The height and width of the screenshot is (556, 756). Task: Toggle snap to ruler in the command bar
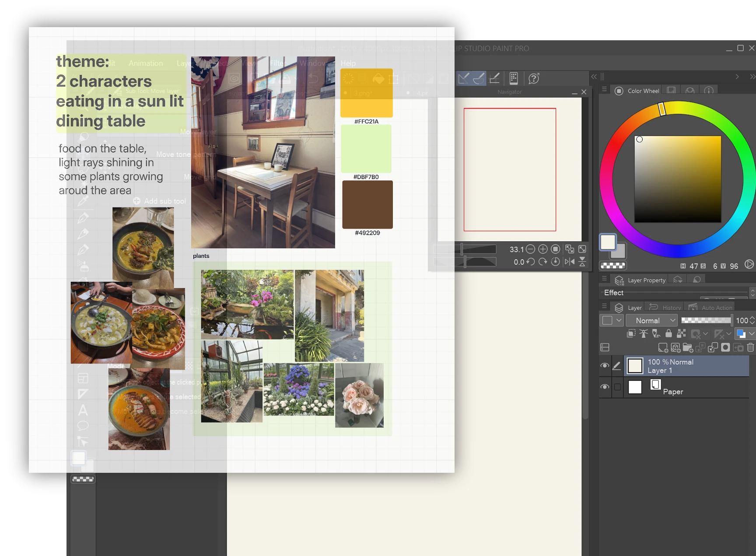coord(463,78)
